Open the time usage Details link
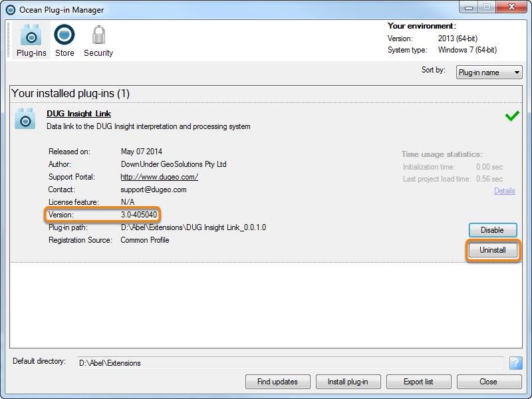The height and width of the screenshot is (399, 532). [504, 191]
